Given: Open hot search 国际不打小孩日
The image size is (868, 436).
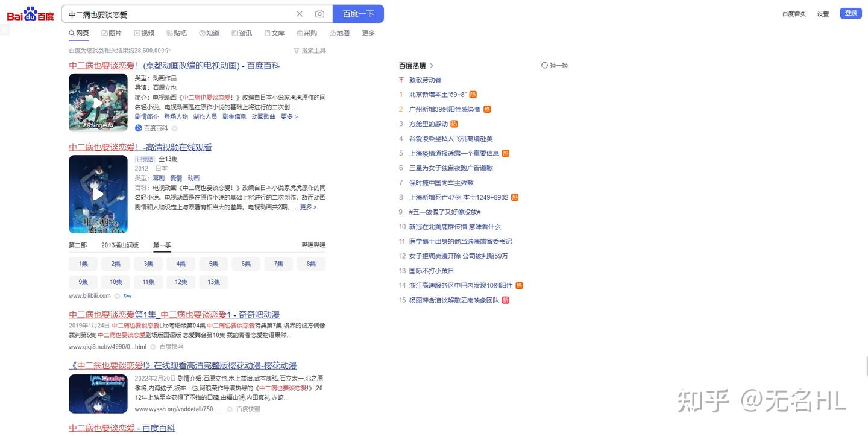Looking at the screenshot, I should click(432, 271).
